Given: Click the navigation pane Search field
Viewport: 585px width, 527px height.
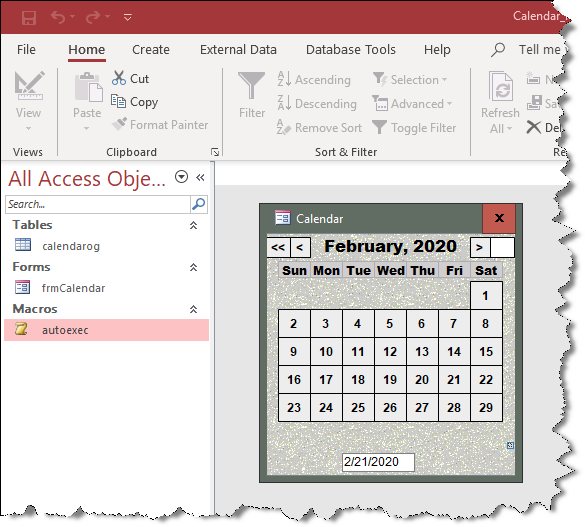Looking at the screenshot, I should (x=98, y=204).
